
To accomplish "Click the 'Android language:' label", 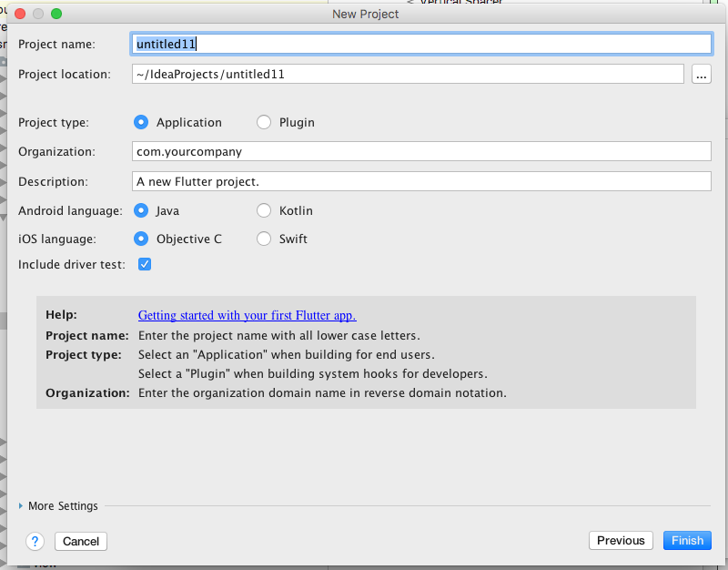I will [70, 211].
